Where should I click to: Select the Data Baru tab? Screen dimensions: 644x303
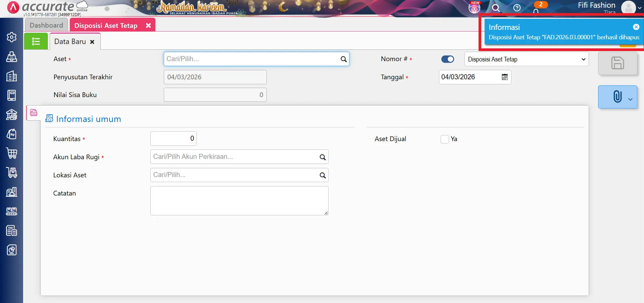pos(70,42)
